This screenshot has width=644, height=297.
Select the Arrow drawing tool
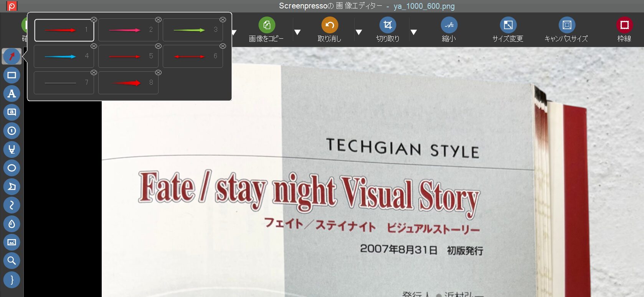(x=12, y=56)
